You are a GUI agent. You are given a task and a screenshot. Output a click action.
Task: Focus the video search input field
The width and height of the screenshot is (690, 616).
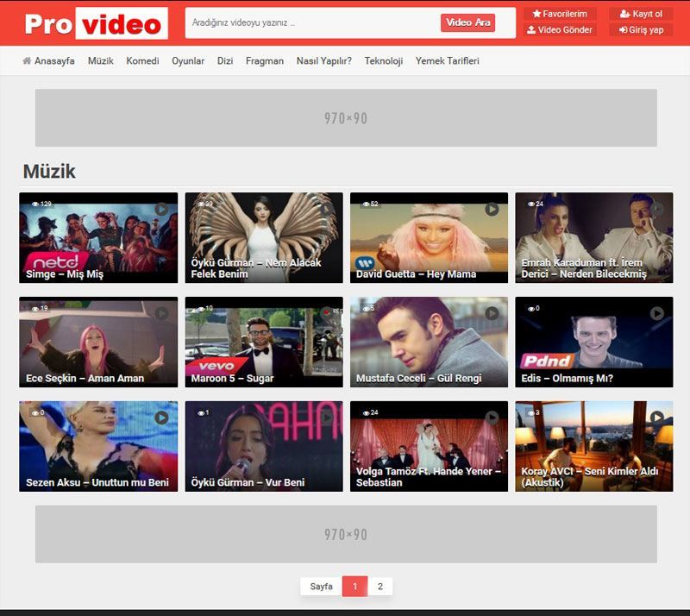(x=313, y=22)
